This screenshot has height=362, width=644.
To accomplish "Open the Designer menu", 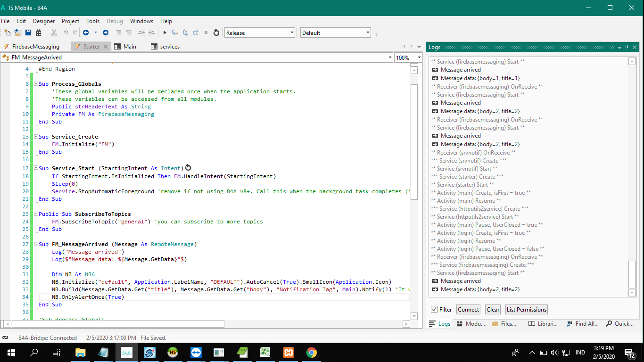I will [44, 21].
